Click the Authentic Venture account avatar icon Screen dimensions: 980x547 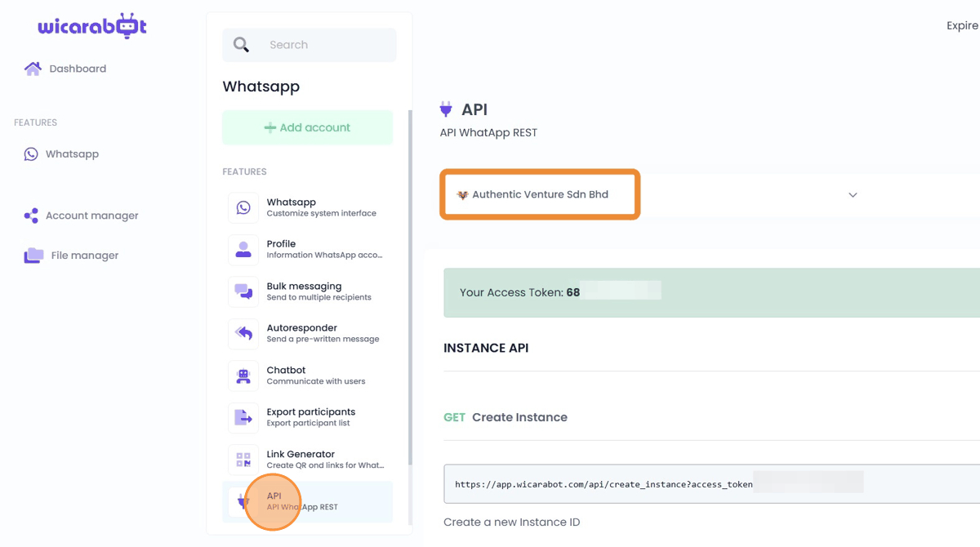tap(462, 194)
